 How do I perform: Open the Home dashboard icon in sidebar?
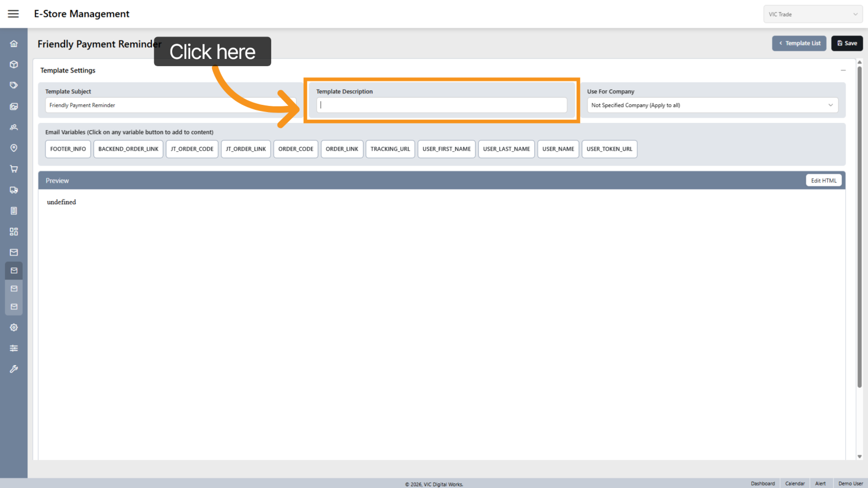tap(13, 43)
